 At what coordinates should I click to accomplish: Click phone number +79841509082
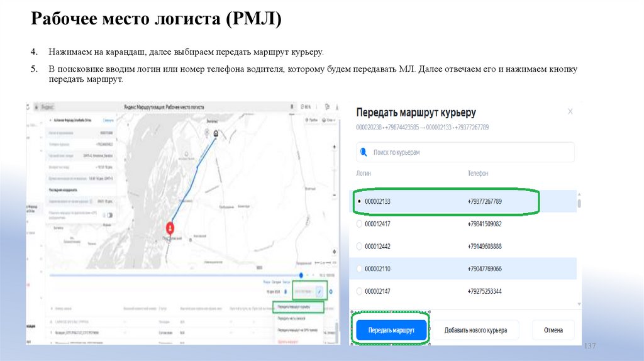pyautogui.click(x=485, y=224)
